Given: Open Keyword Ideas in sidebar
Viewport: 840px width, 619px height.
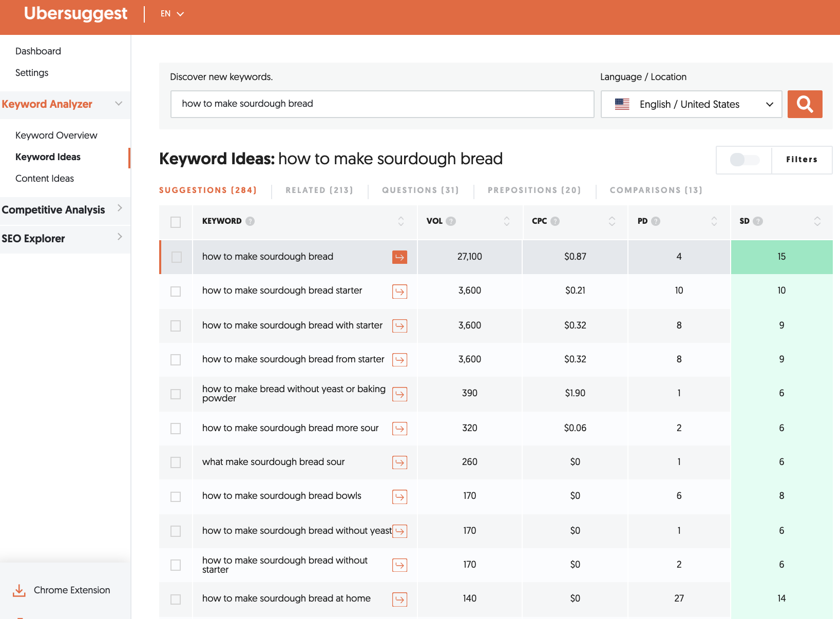Looking at the screenshot, I should (48, 157).
